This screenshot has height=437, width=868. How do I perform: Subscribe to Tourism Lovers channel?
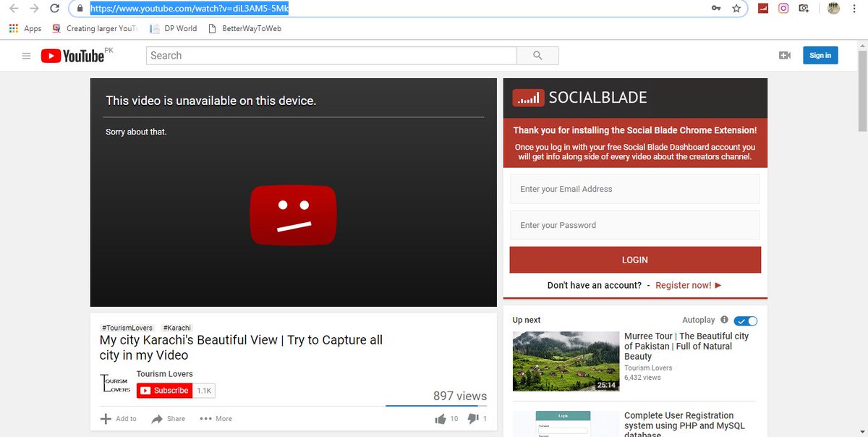pos(164,390)
